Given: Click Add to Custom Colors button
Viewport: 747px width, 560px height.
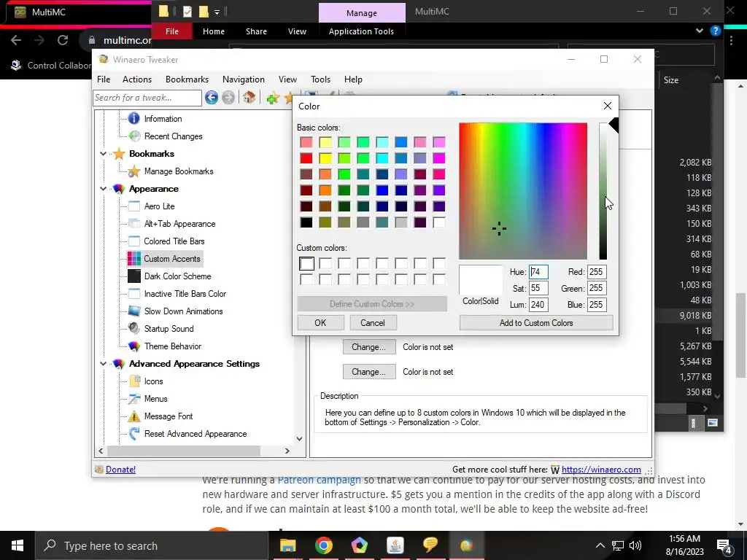Looking at the screenshot, I should [536, 323].
